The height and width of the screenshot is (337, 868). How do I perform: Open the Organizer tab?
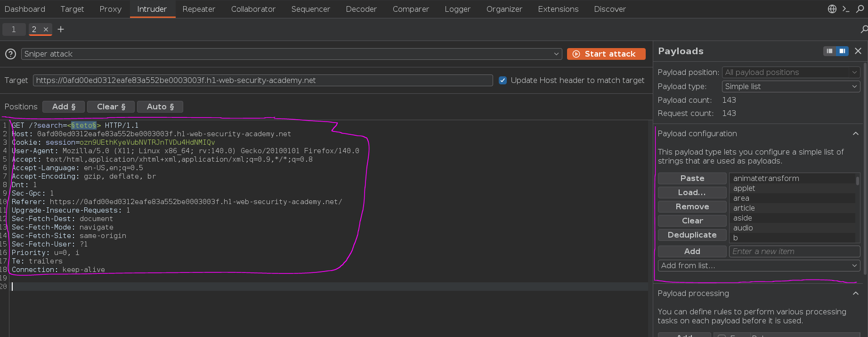coord(504,9)
